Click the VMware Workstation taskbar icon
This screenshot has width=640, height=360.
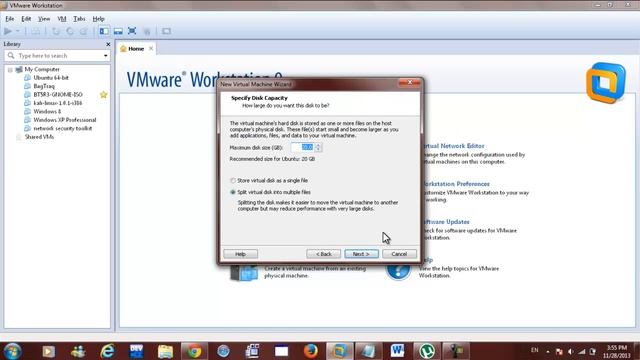(339, 351)
